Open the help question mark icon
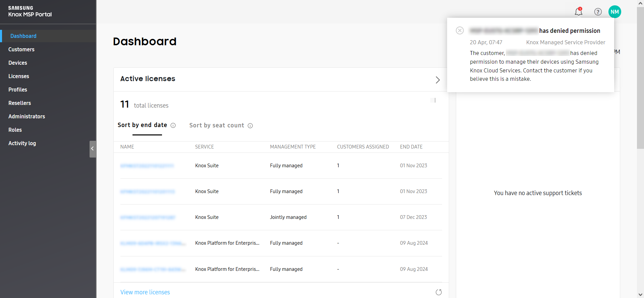 [598, 12]
